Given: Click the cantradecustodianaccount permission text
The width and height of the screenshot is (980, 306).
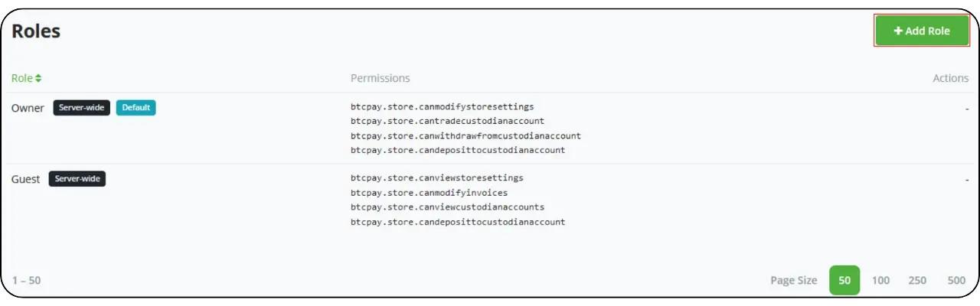Looking at the screenshot, I should click(x=447, y=121).
